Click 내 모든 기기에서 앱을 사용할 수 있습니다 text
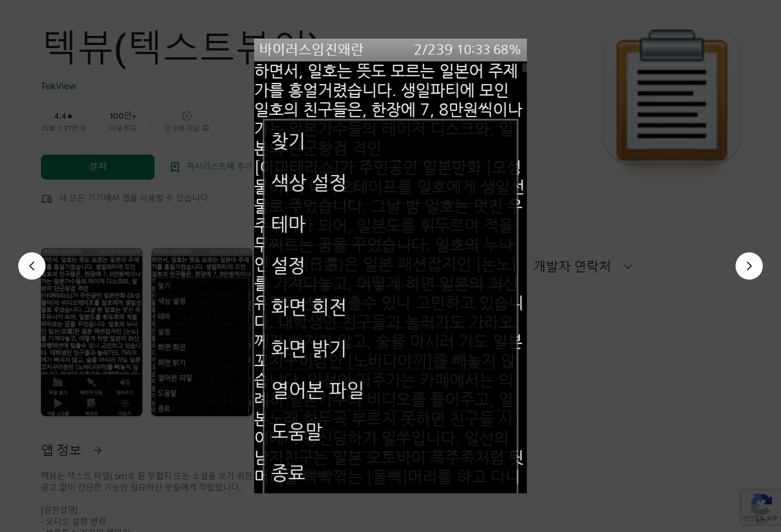 coord(134,198)
